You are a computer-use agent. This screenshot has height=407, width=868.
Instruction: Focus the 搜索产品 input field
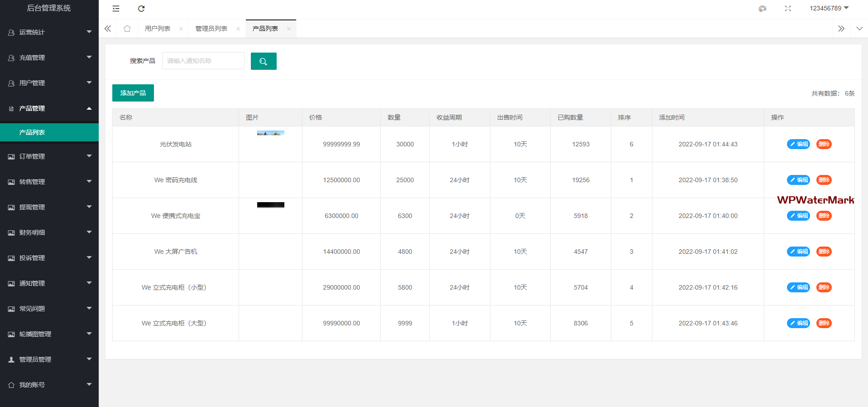203,61
